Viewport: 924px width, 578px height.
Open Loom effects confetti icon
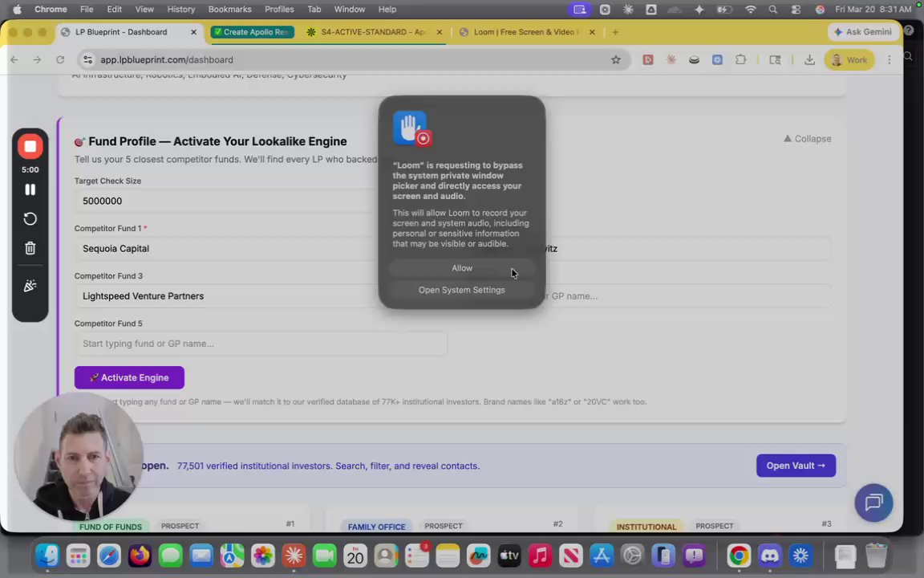point(30,286)
